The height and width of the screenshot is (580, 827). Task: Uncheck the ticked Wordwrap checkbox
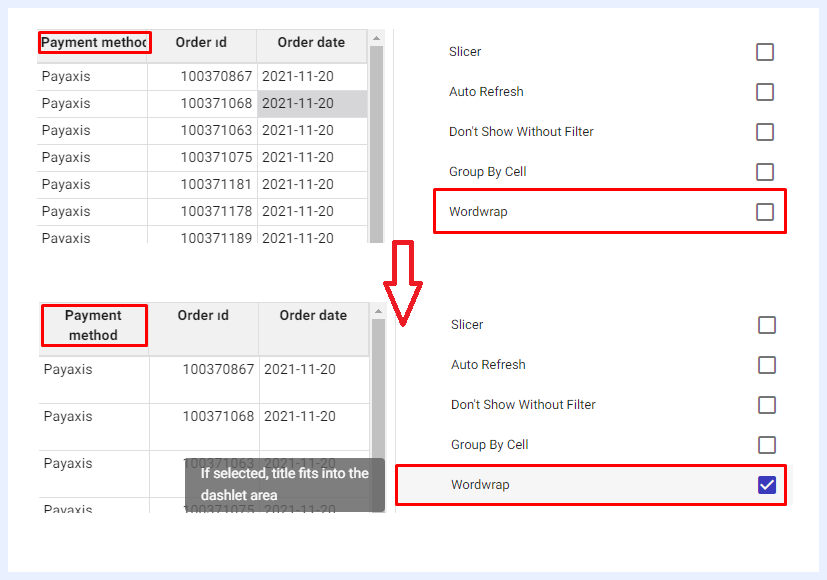coord(767,485)
